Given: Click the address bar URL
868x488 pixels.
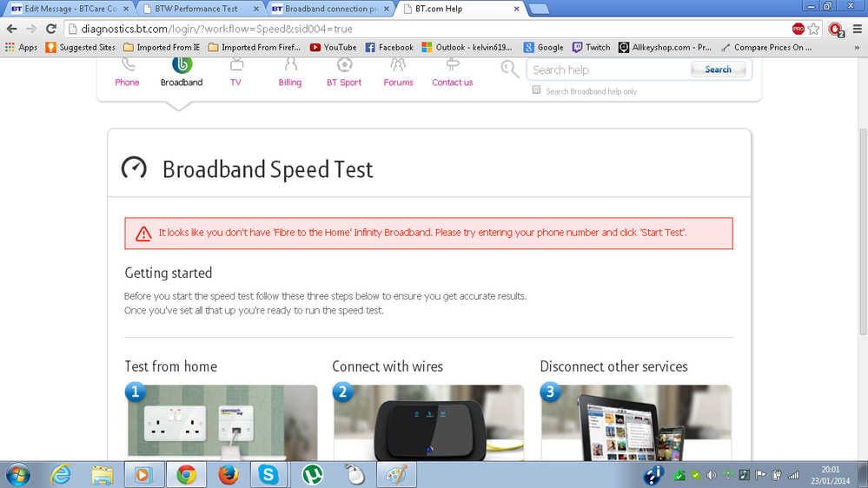Looking at the screenshot, I should click(216, 29).
